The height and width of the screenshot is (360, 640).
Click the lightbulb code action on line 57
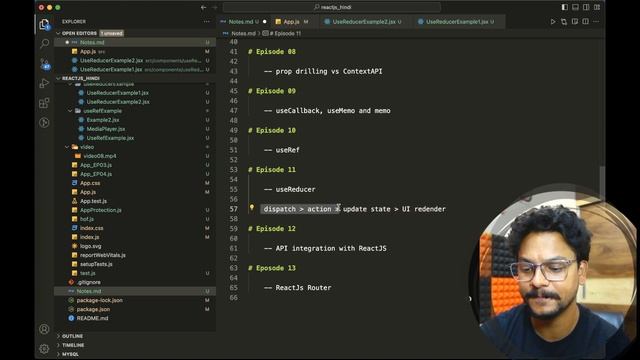[252, 208]
